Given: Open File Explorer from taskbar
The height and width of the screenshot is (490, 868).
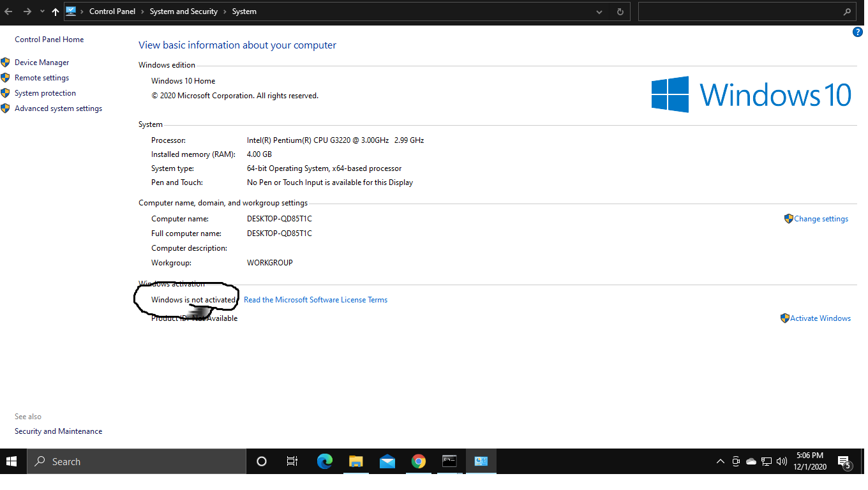Looking at the screenshot, I should click(356, 461).
